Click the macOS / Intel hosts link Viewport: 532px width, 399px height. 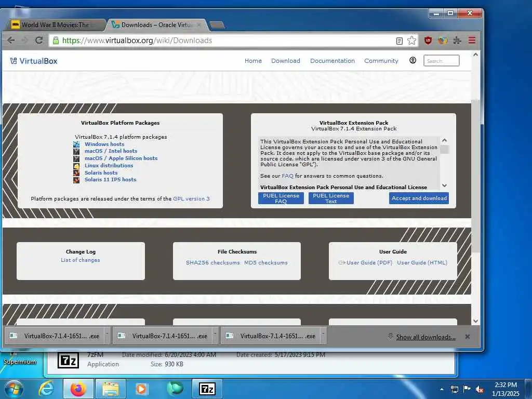point(111,151)
